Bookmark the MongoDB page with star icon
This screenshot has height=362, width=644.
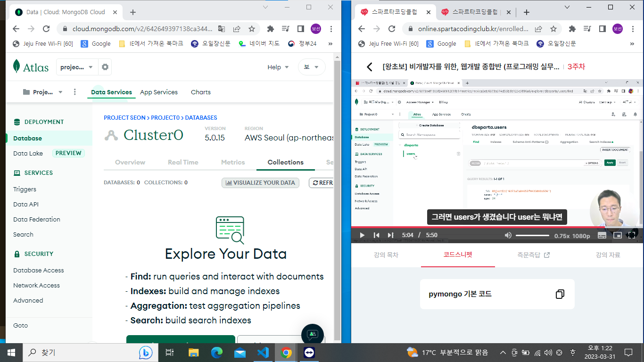tap(252, 29)
